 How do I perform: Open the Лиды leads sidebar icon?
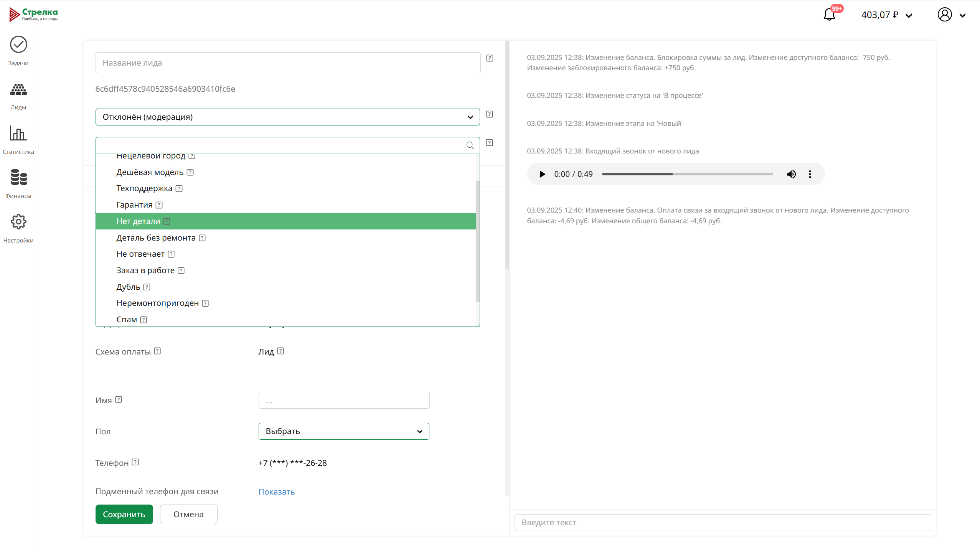18,90
